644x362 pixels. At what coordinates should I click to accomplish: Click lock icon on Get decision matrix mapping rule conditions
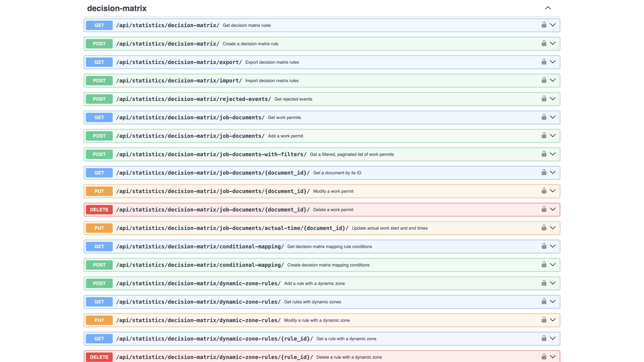click(544, 246)
